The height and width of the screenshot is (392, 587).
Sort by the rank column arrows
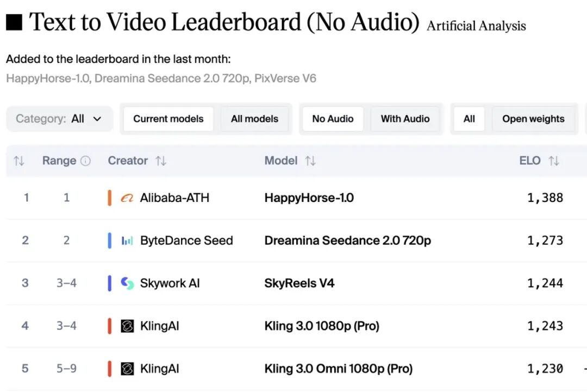tap(19, 161)
